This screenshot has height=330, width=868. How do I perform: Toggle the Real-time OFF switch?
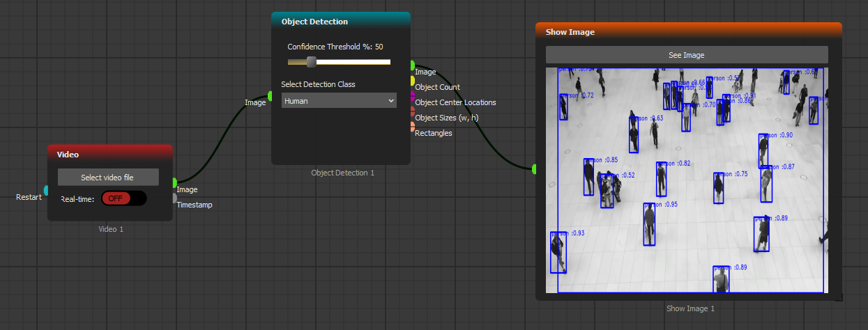pyautogui.click(x=123, y=198)
